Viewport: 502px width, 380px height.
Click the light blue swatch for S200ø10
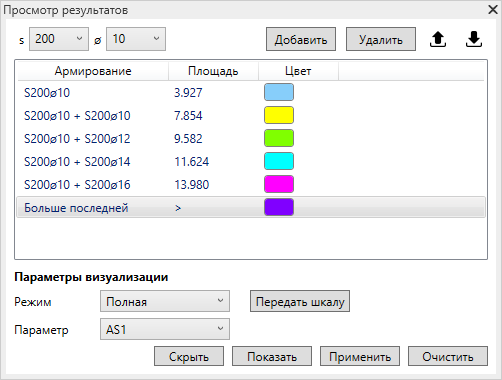click(x=279, y=92)
